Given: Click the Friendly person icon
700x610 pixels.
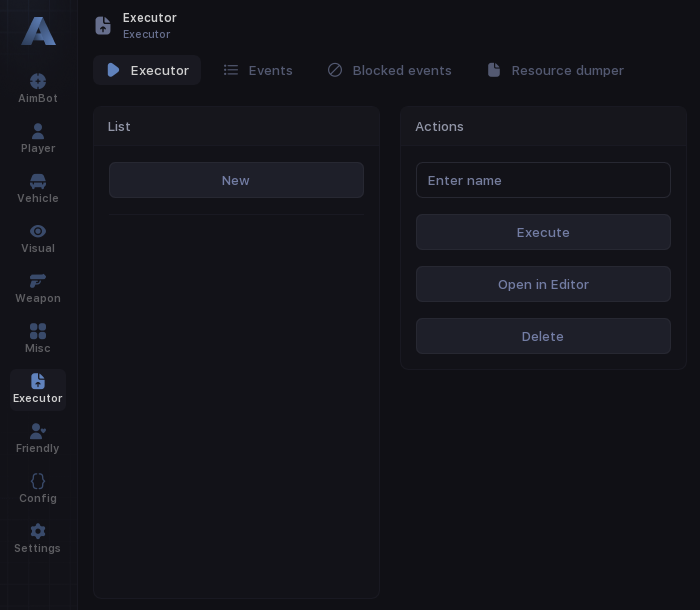Looking at the screenshot, I should point(38,431).
